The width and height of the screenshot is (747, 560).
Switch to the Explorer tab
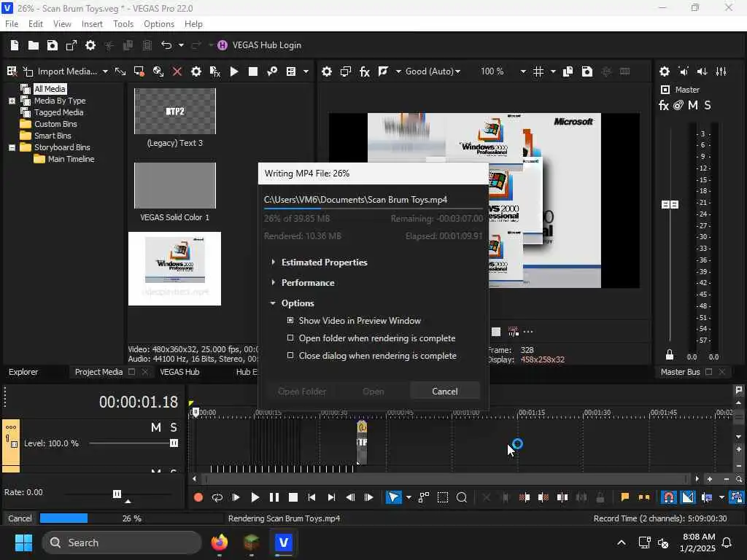[x=23, y=372]
